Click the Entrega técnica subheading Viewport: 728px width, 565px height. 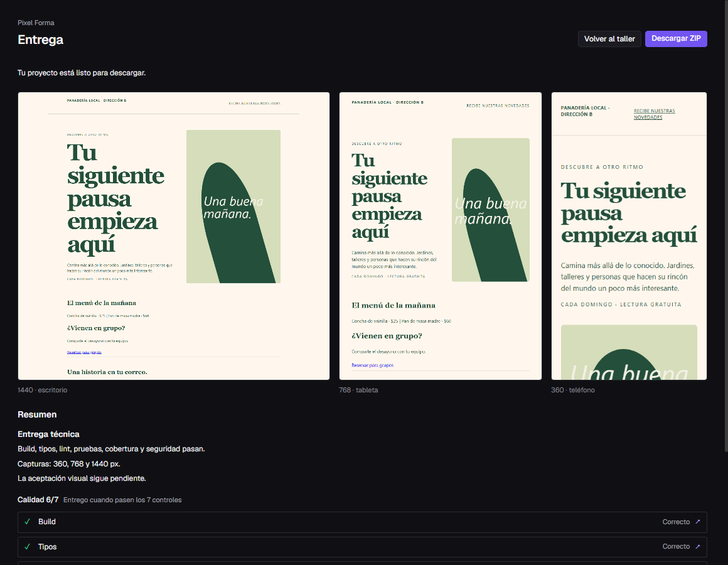click(48, 434)
